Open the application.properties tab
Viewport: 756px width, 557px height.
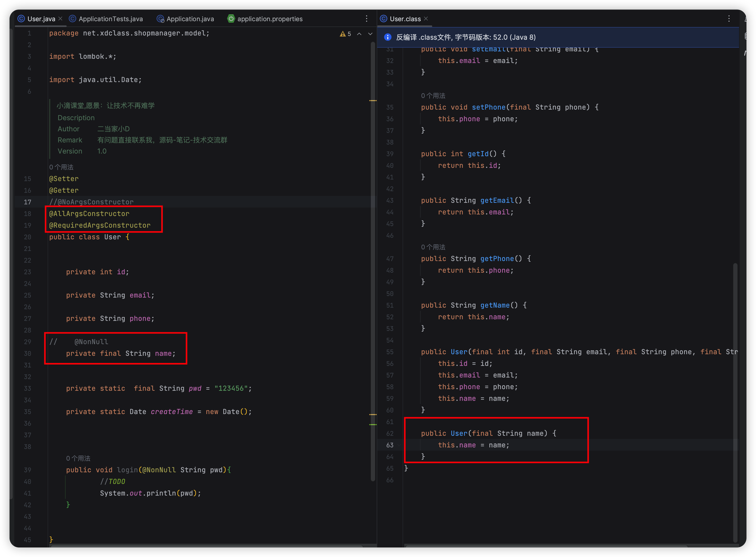point(270,19)
